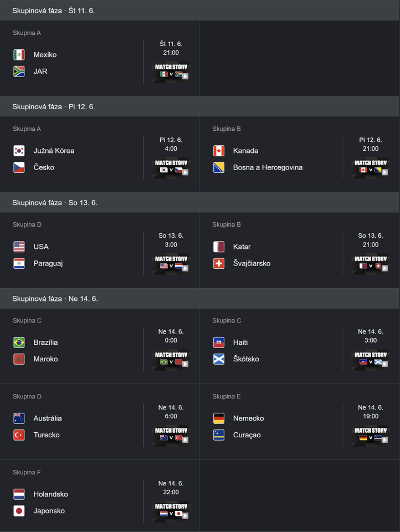Click the Švajčiarsko flag icon

click(x=219, y=263)
